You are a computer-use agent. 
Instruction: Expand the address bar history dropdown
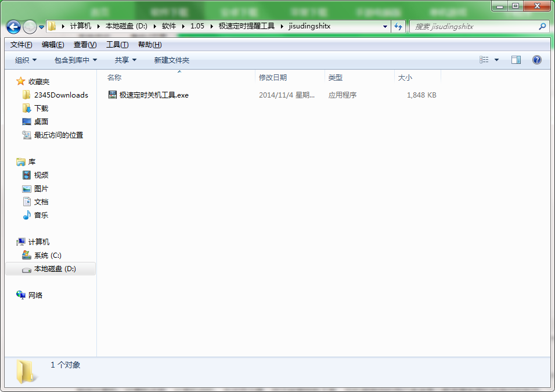385,27
